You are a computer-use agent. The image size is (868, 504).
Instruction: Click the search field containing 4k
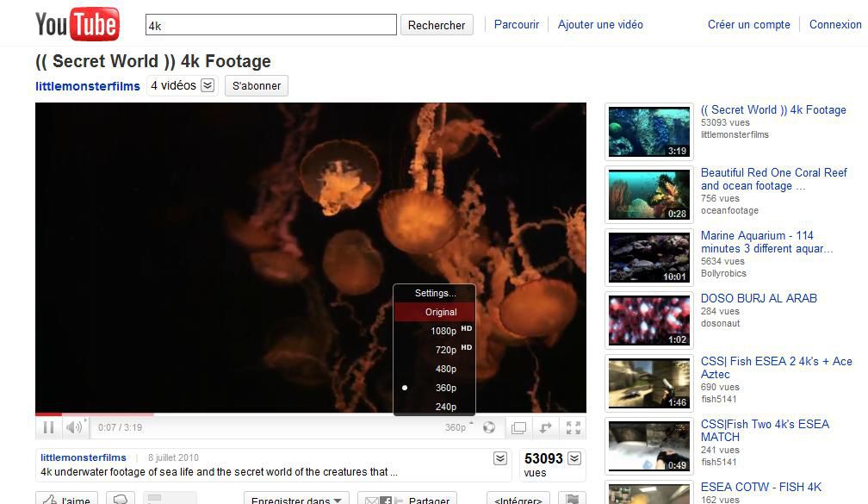tap(270, 25)
